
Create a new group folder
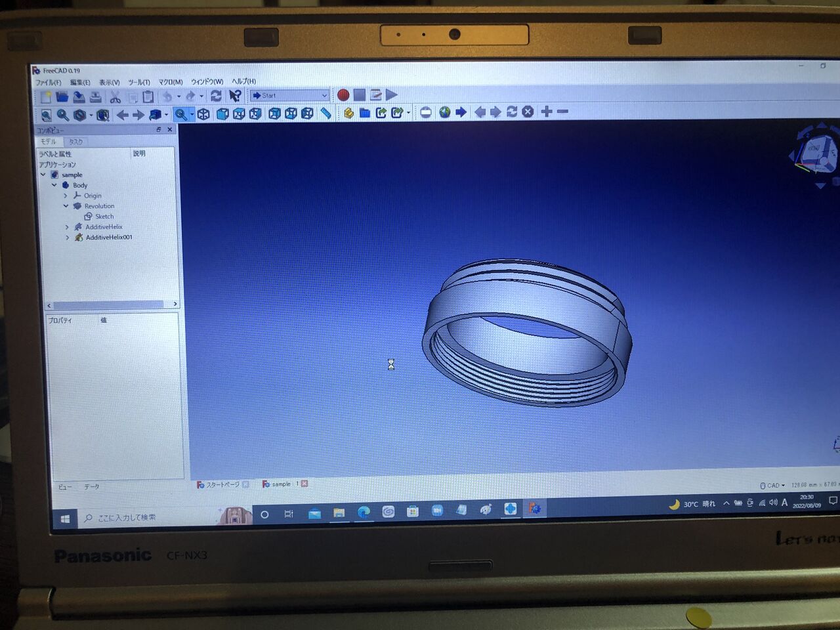(x=365, y=113)
